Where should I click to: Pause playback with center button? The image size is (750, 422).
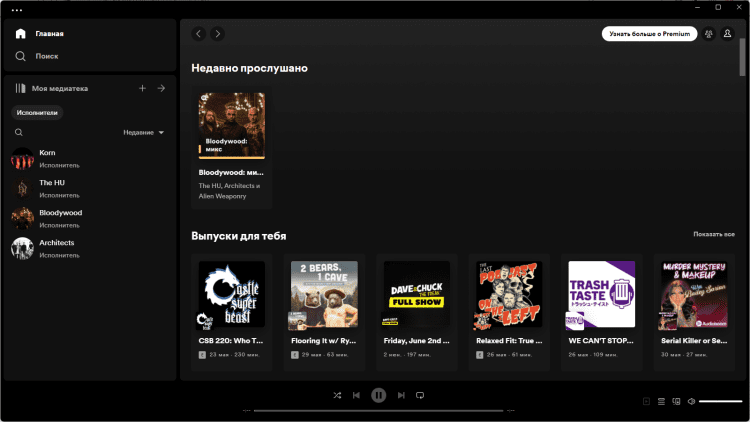point(378,395)
